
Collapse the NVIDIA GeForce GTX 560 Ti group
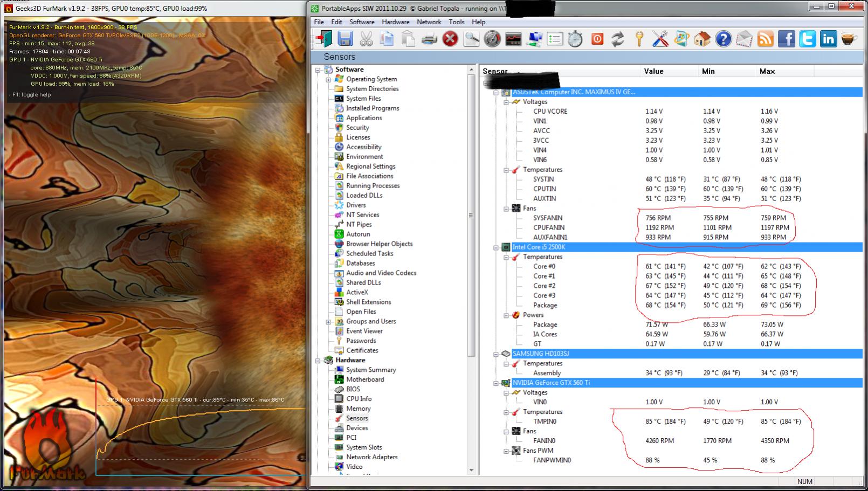coord(496,383)
